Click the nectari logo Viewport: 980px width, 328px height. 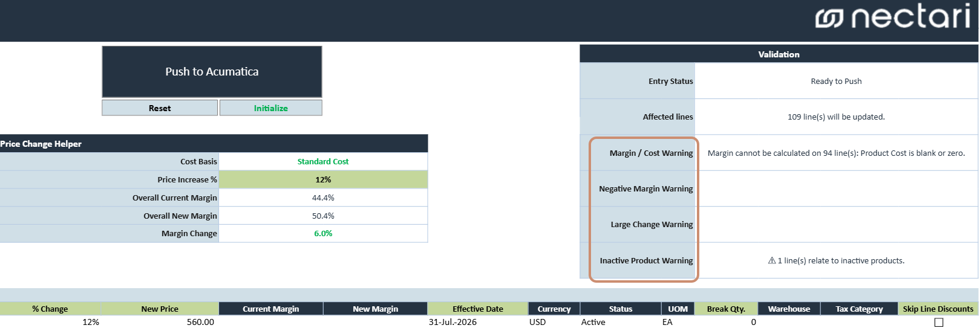coord(893,18)
